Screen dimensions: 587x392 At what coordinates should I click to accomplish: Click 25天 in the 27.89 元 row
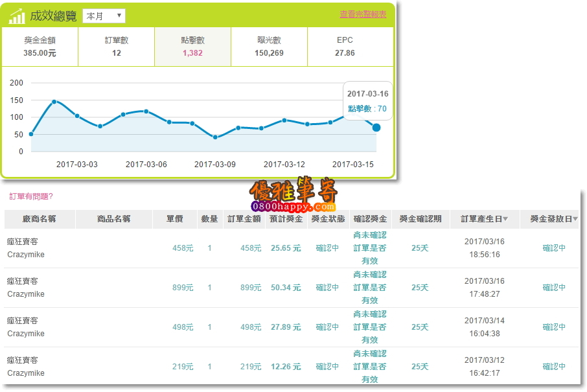click(x=420, y=327)
